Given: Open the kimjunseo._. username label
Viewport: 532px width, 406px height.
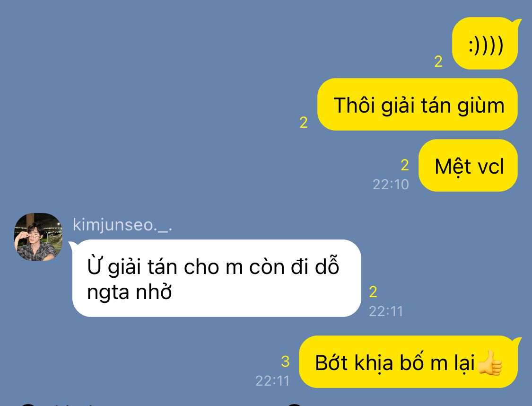Looking at the screenshot, I should [122, 225].
